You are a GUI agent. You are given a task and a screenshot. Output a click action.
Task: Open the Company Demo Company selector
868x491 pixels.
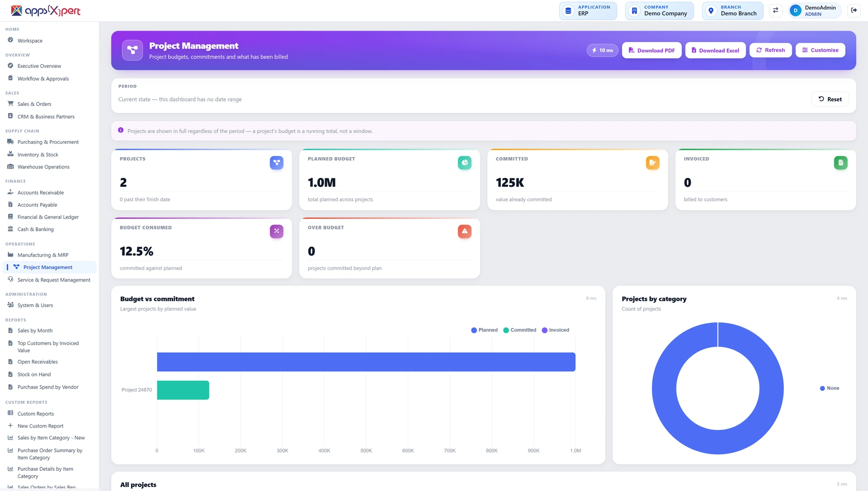point(659,10)
